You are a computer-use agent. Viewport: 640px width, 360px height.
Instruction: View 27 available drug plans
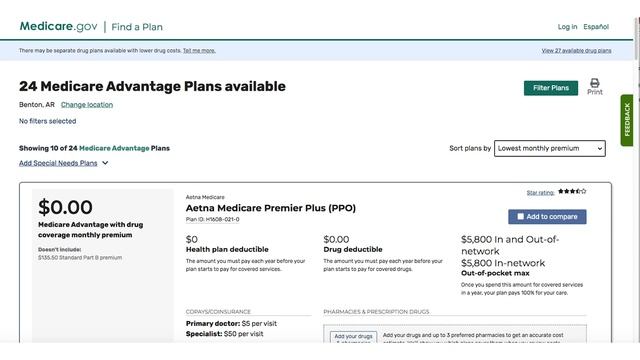(x=576, y=51)
